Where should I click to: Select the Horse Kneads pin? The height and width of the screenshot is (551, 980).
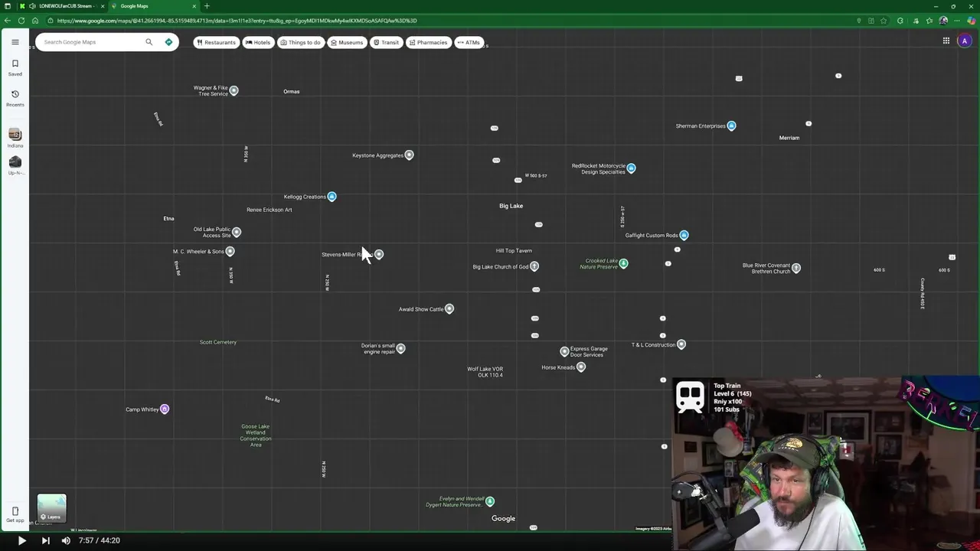point(581,367)
